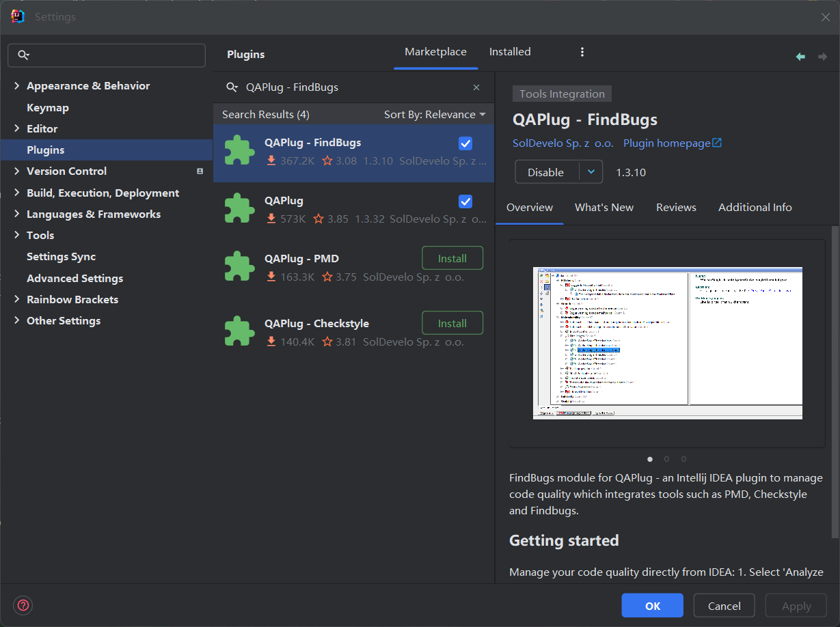840x627 pixels.
Task: Click the plugin search magnifier icon
Action: pyautogui.click(x=232, y=87)
